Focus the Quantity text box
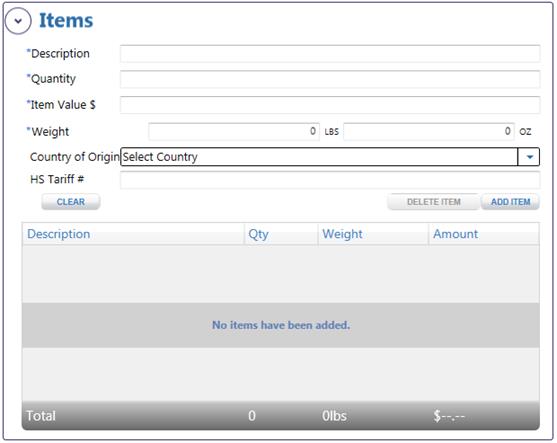Image resolution: width=557 pixels, height=443 pixels. [x=330, y=79]
